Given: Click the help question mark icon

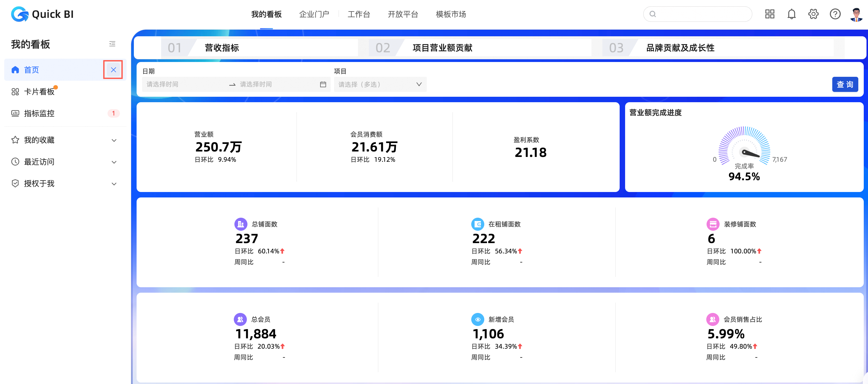Looking at the screenshot, I should (x=835, y=14).
